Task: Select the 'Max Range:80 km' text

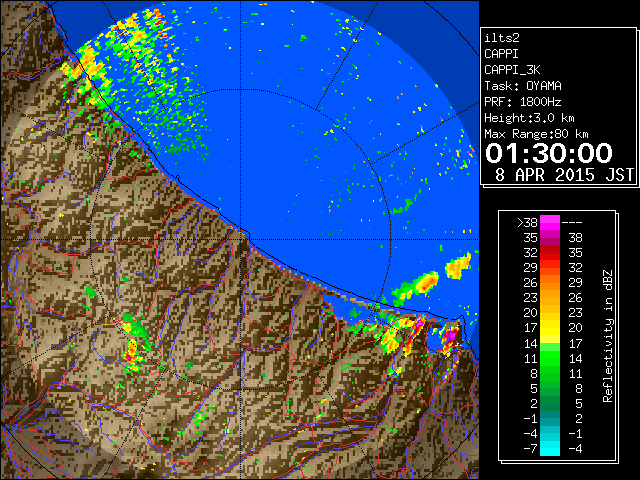Action: [536, 134]
